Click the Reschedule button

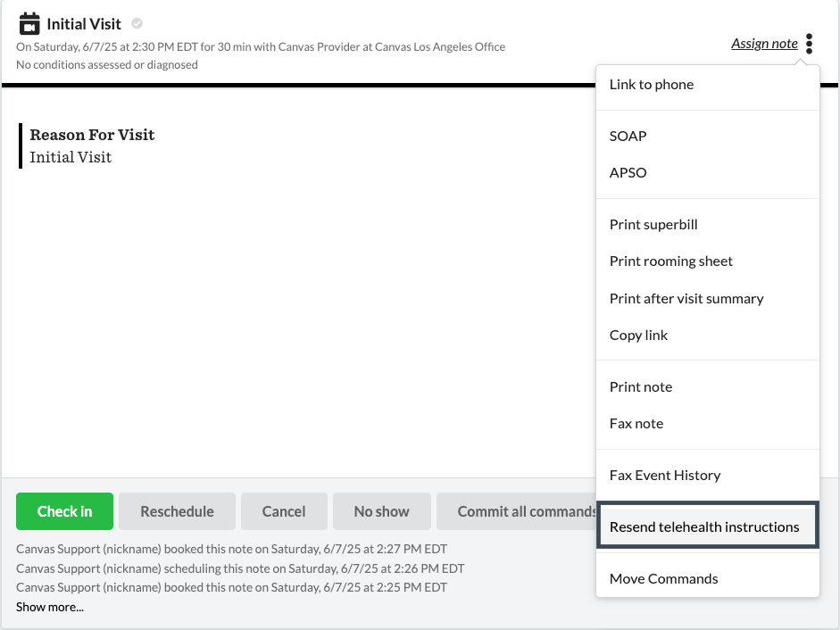click(x=177, y=511)
